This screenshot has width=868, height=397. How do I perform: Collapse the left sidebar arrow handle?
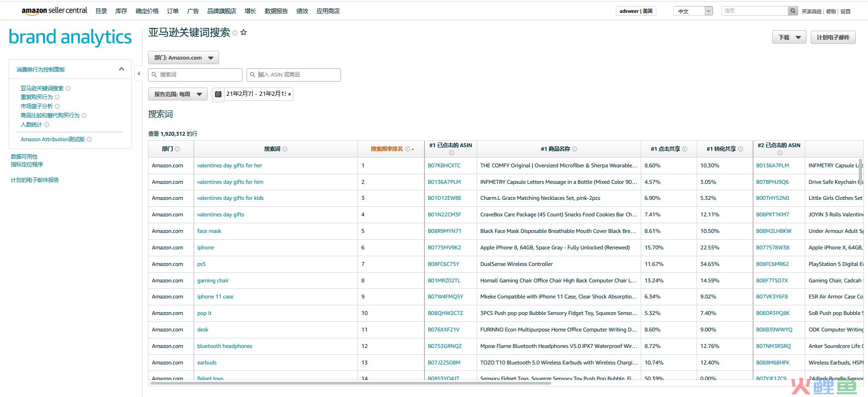click(138, 74)
